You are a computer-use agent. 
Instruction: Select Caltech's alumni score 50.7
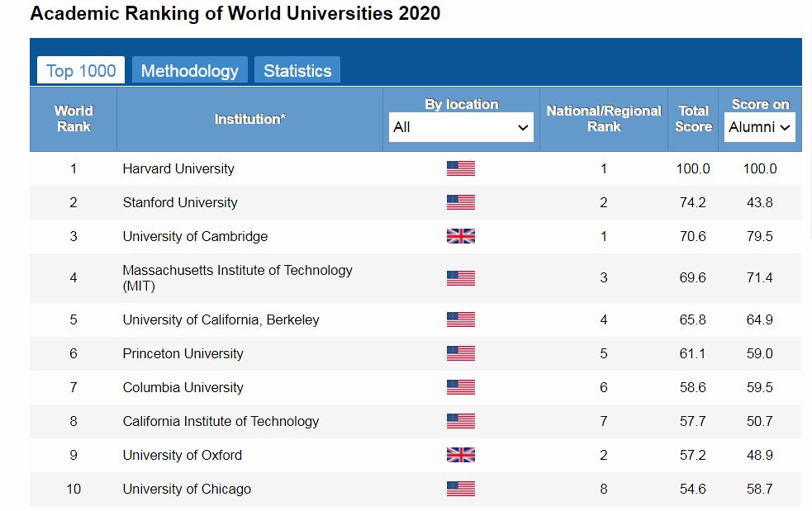point(760,421)
